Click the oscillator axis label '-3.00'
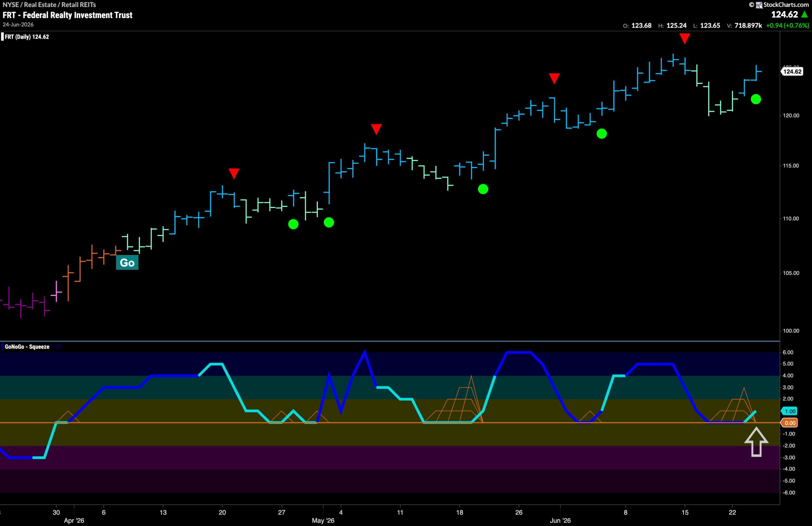Viewport: 812px width, 526px height. [789, 458]
